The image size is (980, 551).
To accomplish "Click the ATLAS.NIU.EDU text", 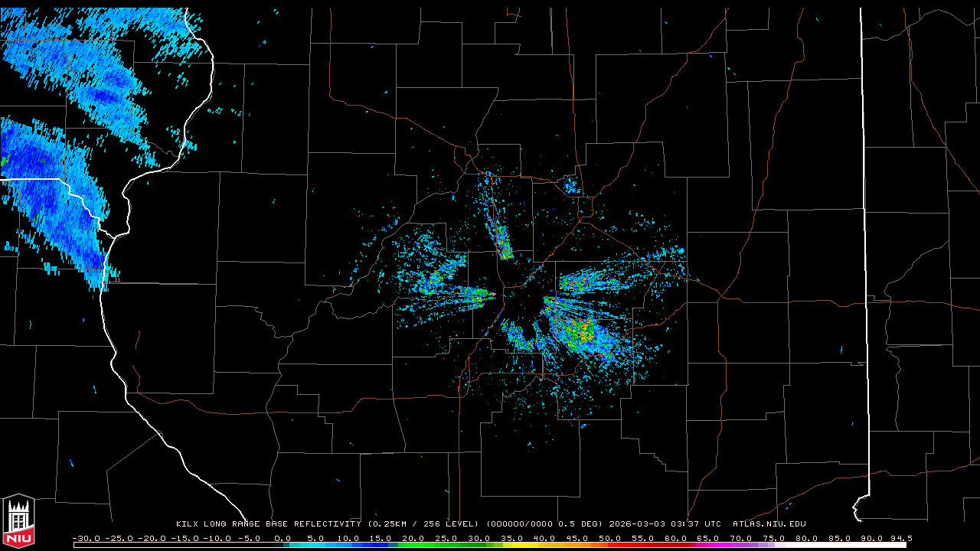I will 769,524.
